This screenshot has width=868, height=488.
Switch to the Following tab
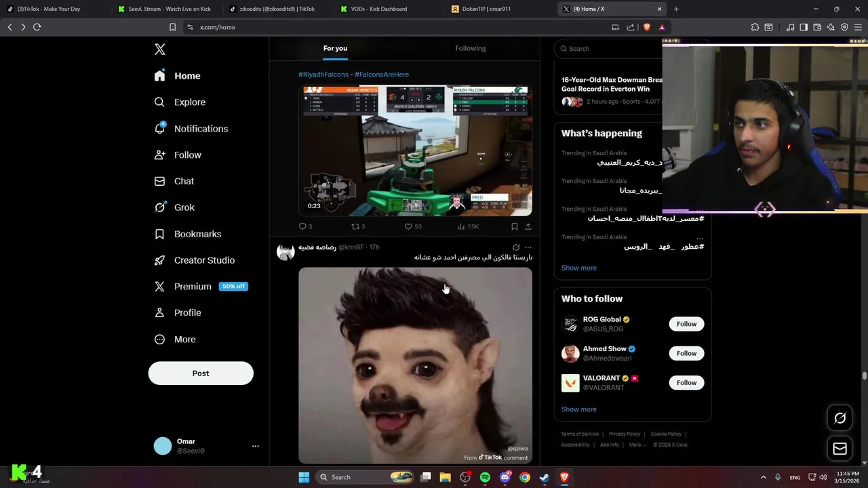(x=471, y=48)
